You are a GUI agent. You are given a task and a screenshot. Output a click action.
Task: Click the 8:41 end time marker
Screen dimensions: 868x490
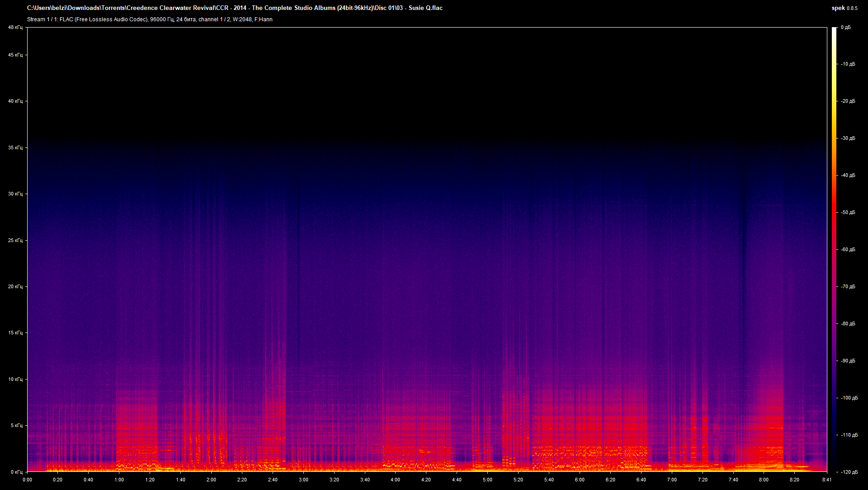(827, 480)
